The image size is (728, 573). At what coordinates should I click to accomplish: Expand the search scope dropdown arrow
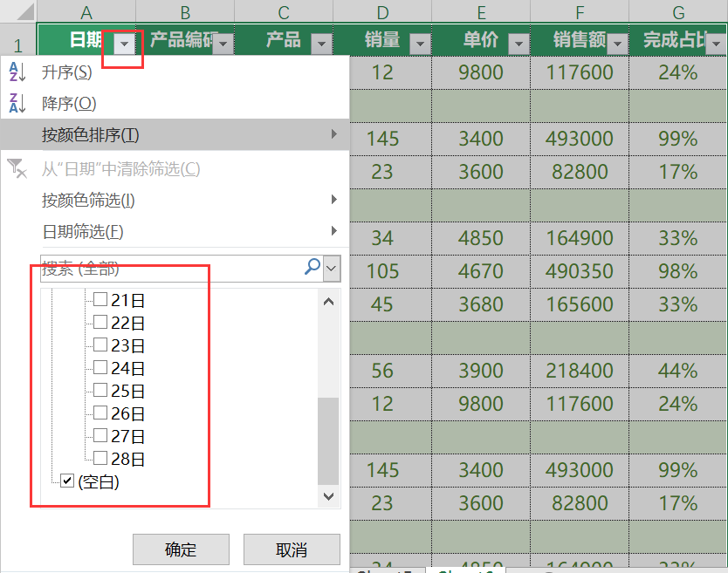pos(332,268)
